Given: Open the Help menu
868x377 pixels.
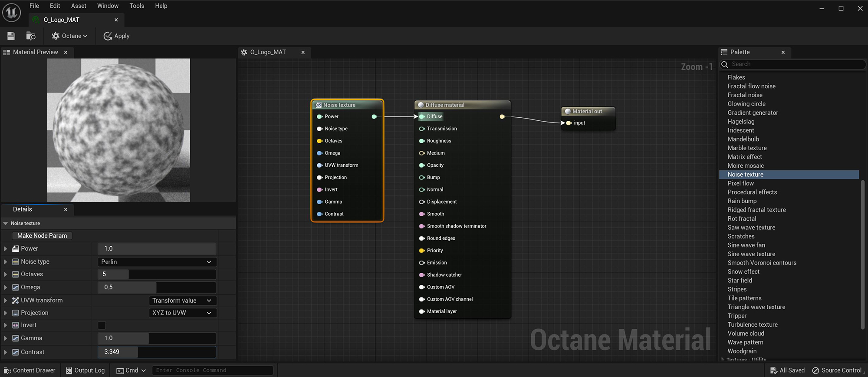Looking at the screenshot, I should pyautogui.click(x=161, y=6).
